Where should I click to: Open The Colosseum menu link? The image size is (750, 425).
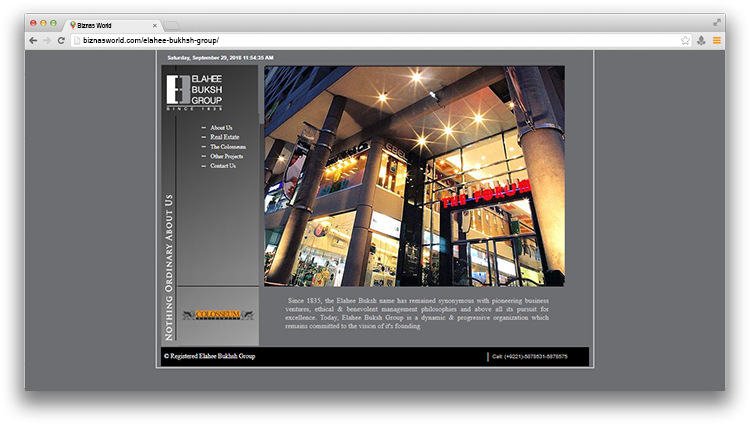(x=227, y=147)
